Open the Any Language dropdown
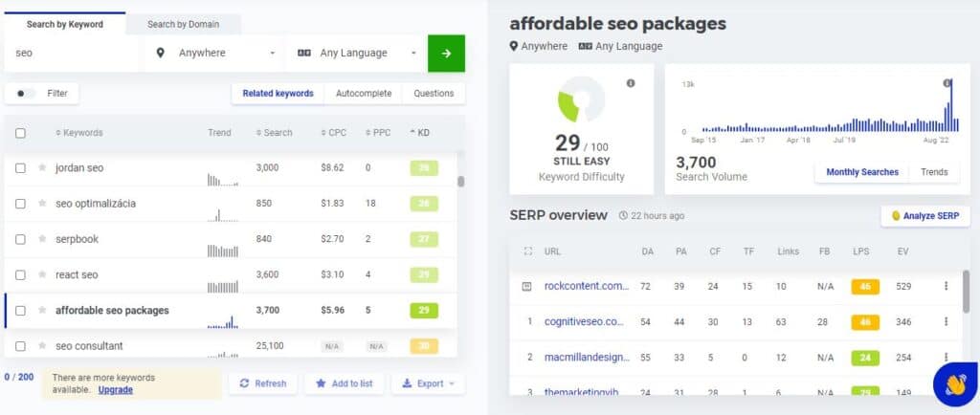 point(356,53)
